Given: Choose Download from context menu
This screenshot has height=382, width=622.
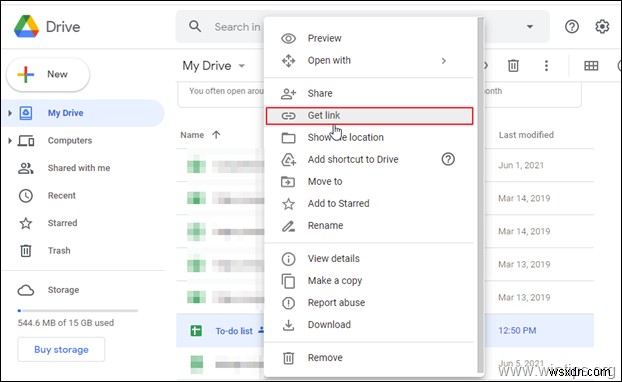Looking at the screenshot, I should pyautogui.click(x=369, y=324).
